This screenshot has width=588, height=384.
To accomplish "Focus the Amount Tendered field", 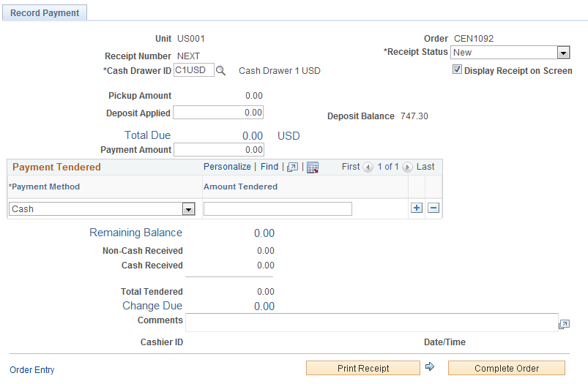I will pyautogui.click(x=278, y=209).
